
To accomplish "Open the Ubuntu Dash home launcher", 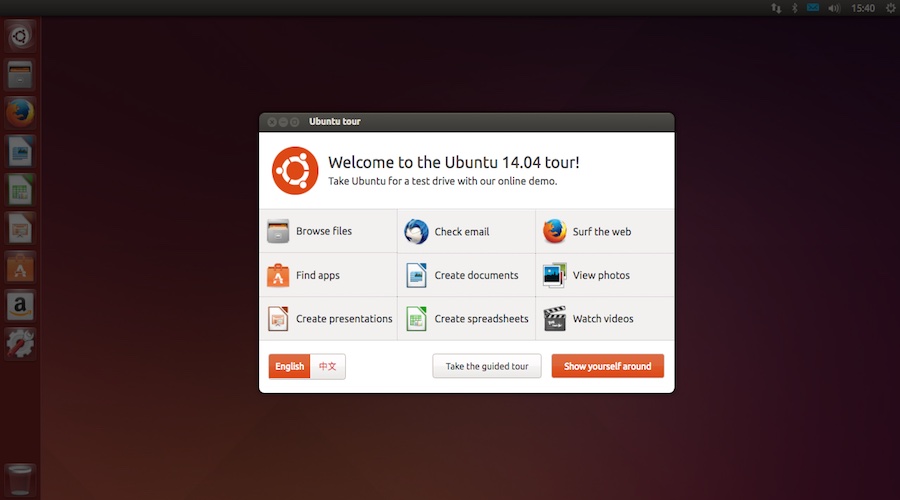I will pos(20,37).
